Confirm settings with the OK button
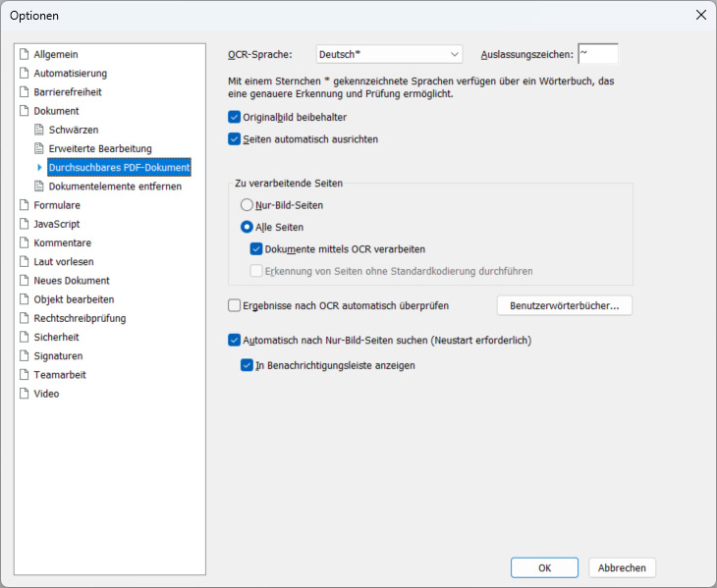717x588 pixels. click(543, 567)
